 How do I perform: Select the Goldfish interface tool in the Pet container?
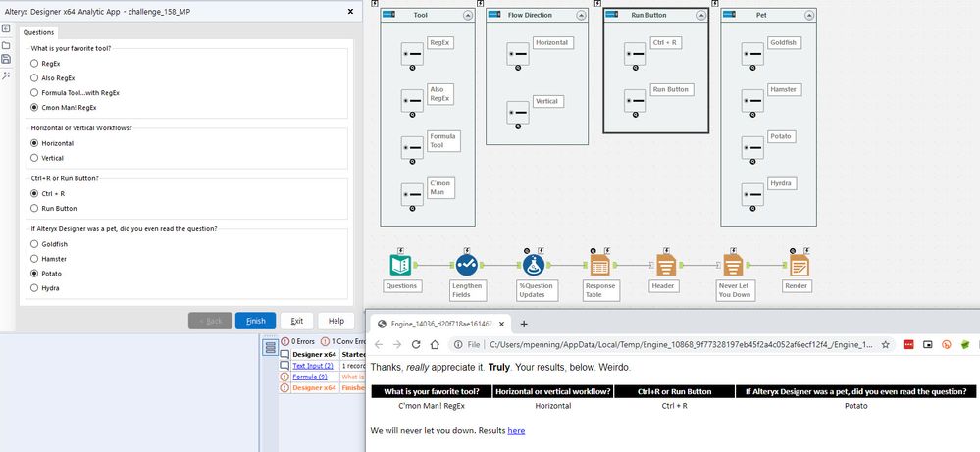click(x=752, y=54)
